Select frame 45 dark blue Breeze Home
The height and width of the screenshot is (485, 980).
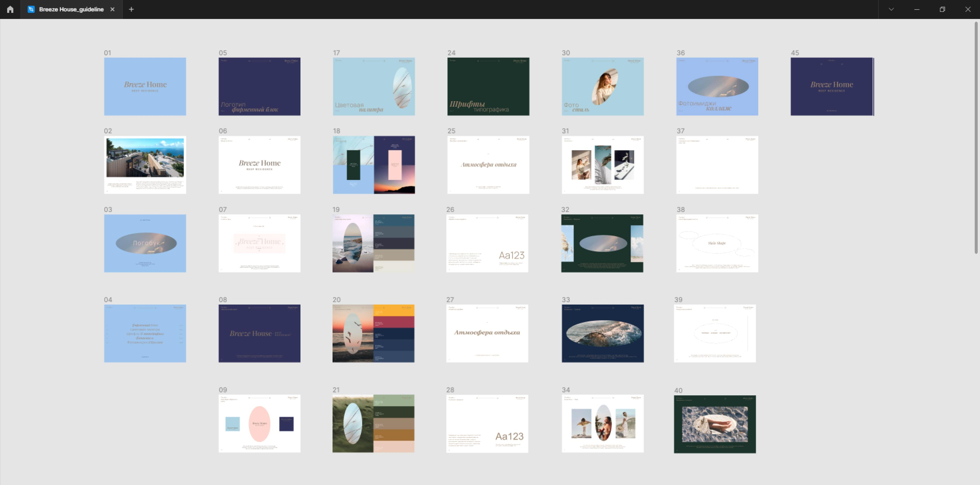tap(832, 87)
